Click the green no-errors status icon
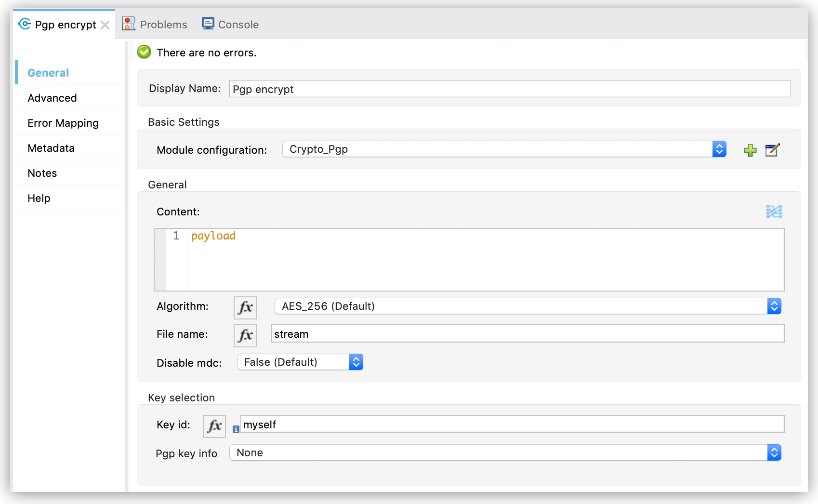The image size is (818, 504). click(x=144, y=52)
